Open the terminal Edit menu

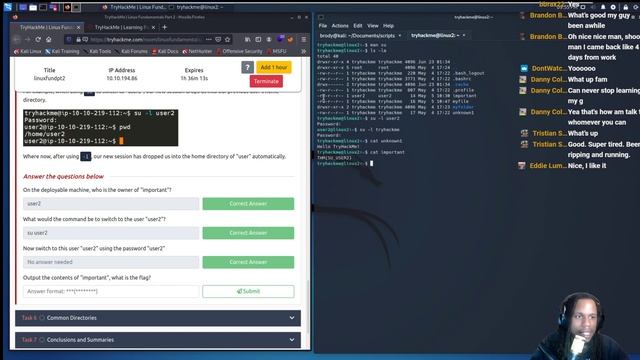[x=358, y=26]
